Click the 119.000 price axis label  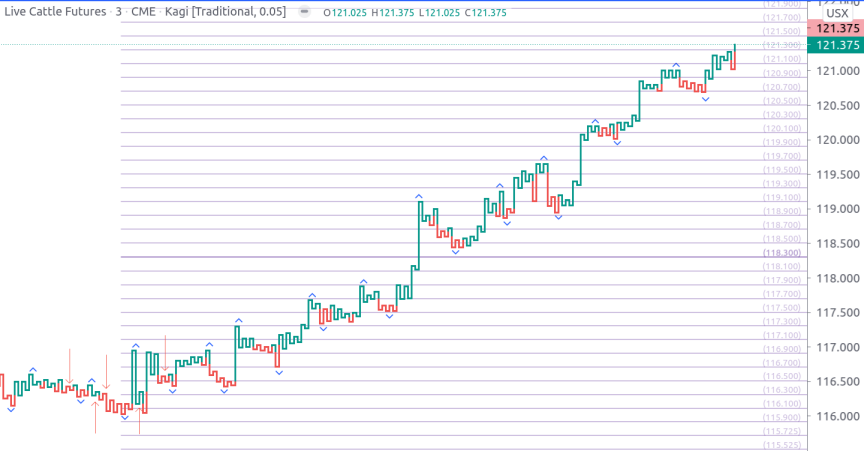pos(838,208)
